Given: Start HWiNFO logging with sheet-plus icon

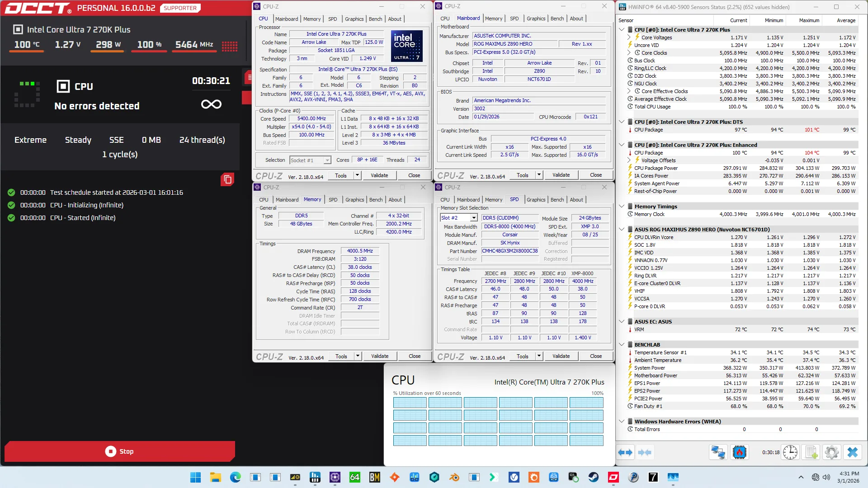Looking at the screenshot, I should 811,452.
